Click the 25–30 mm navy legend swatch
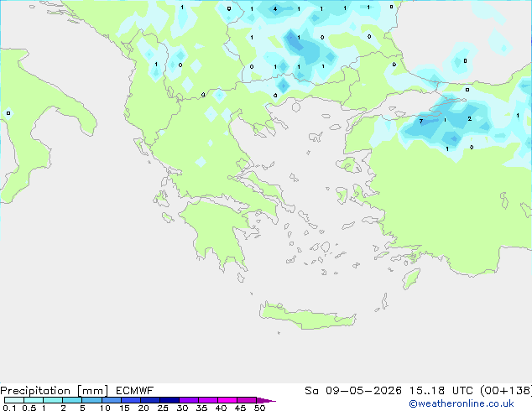The height and width of the screenshot is (411, 532). 170,400
